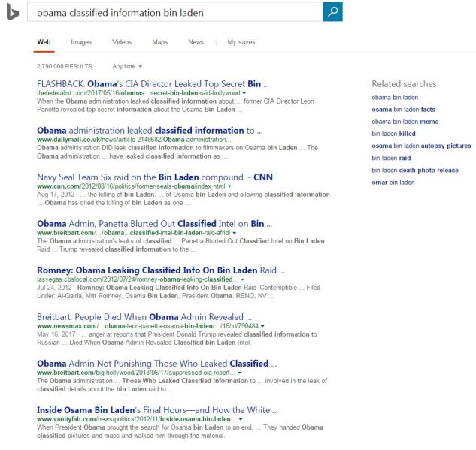This screenshot has height=450, width=476.
Task: Open Romney: Obama Leaking Classified Info result
Action: (161, 270)
